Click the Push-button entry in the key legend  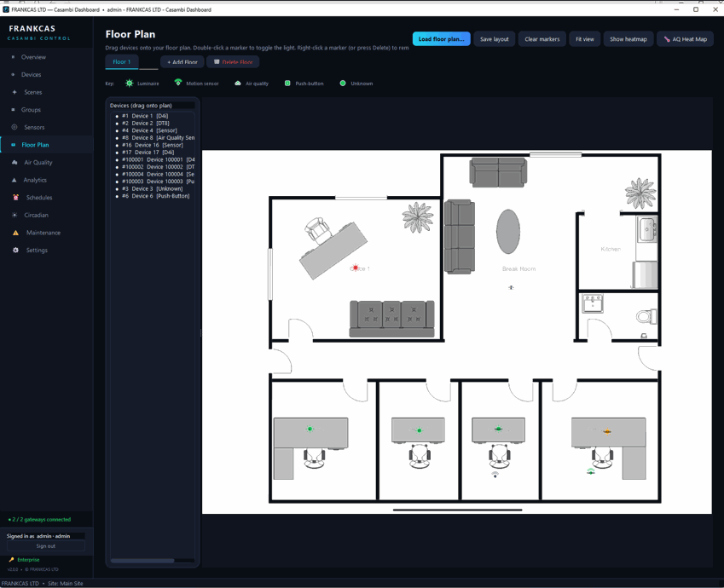coord(304,84)
